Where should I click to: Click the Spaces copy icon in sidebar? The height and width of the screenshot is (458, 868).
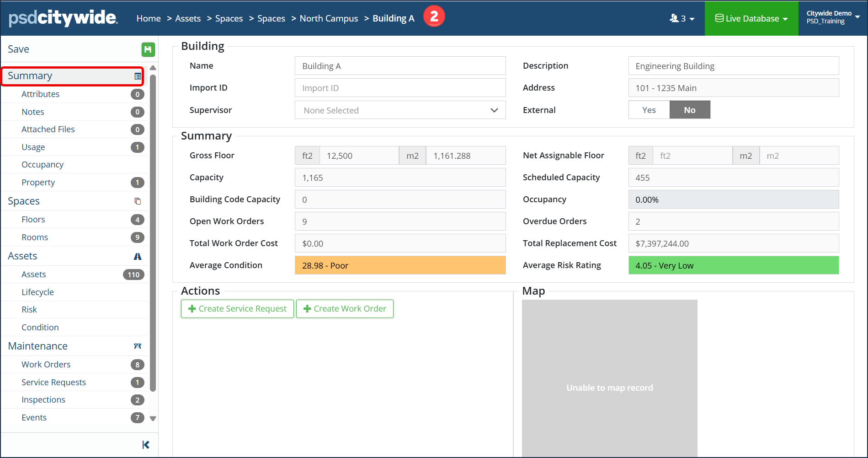tap(138, 201)
